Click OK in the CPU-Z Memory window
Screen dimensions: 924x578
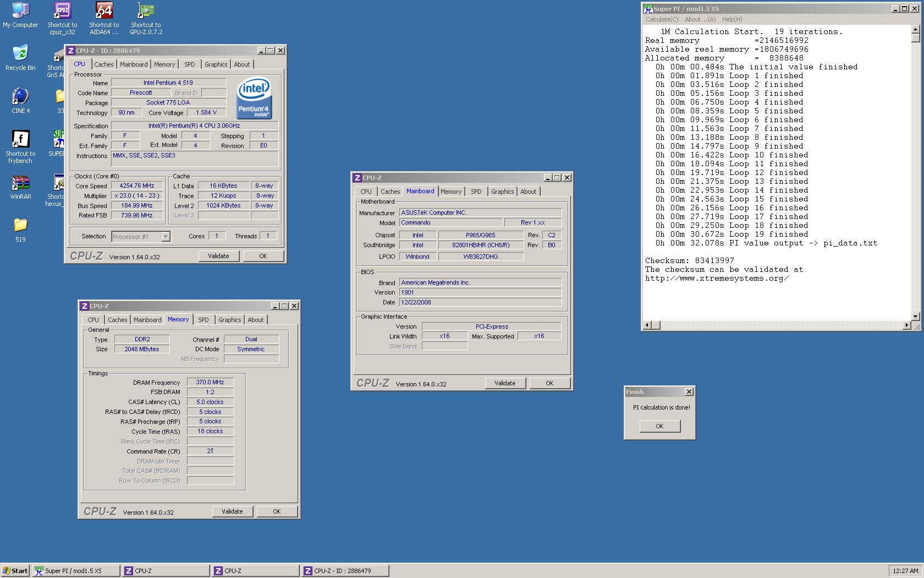[277, 511]
